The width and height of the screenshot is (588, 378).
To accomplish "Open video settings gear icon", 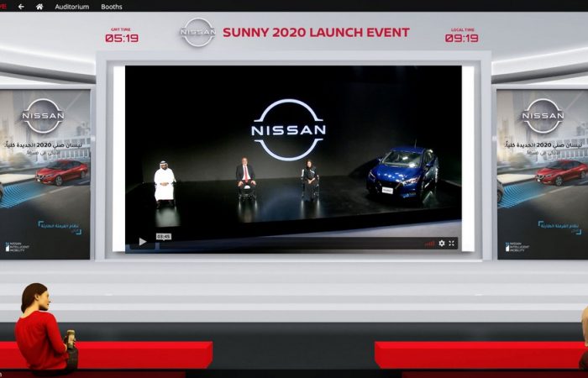I will coord(442,243).
